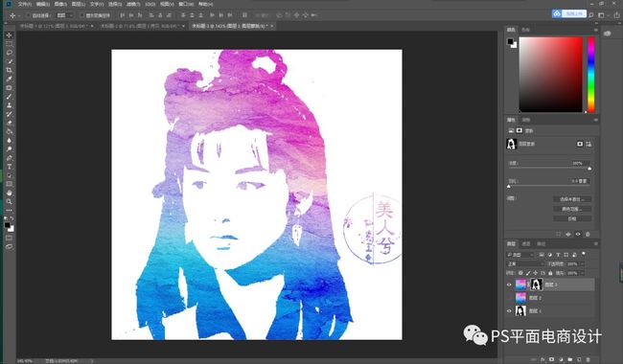This screenshot has height=364, width=623.
Task: Open layer Fill dropdown arrow
Action: point(583,273)
